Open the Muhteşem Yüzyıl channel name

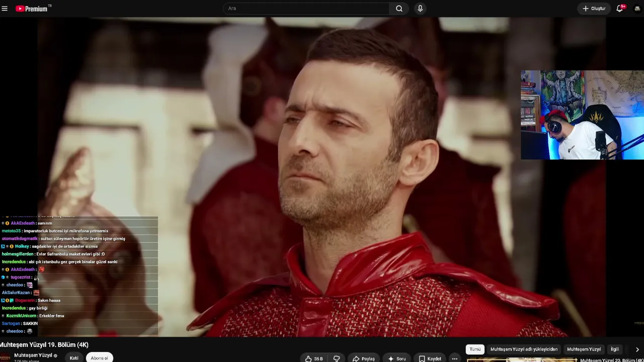(33, 355)
